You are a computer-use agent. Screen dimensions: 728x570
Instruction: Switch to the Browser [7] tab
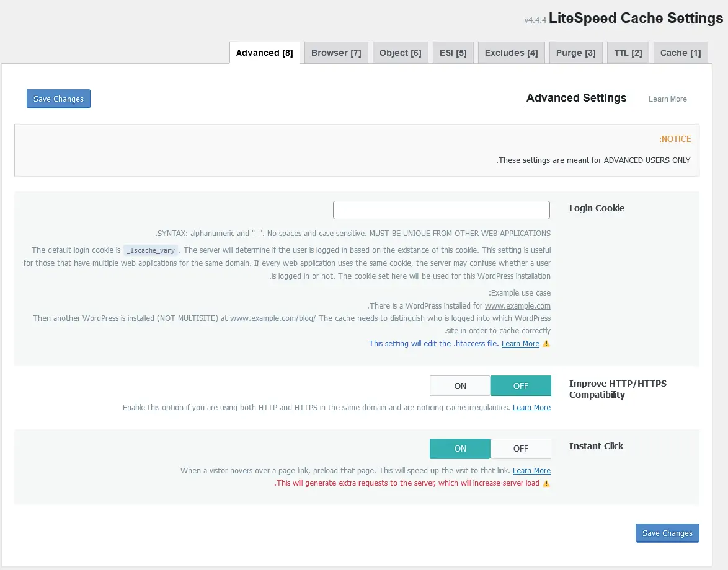[x=336, y=53]
